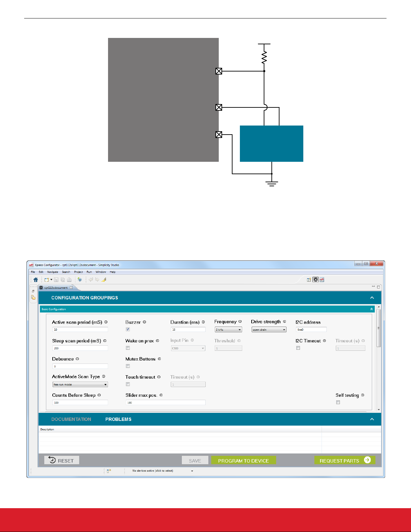Click the scrollbar down arrow in configuration panel

[379, 409]
